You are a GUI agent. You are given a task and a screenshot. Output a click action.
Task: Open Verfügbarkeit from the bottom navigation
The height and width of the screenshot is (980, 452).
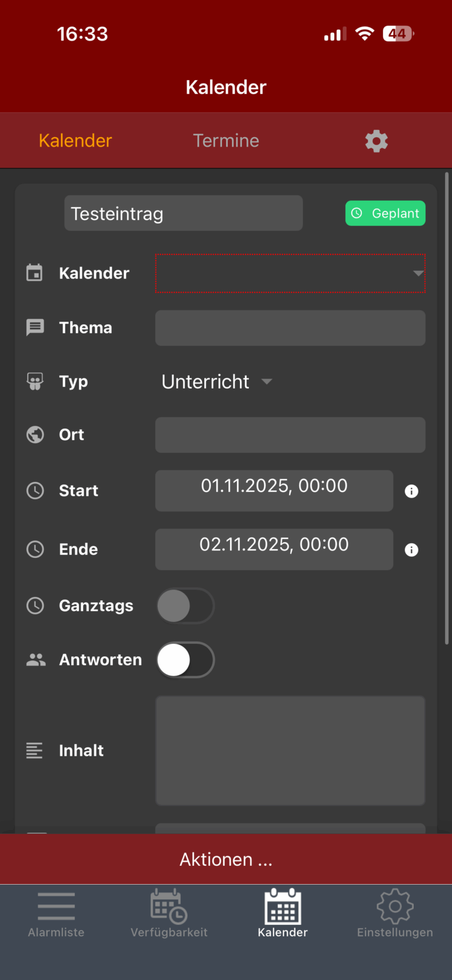pos(169,913)
